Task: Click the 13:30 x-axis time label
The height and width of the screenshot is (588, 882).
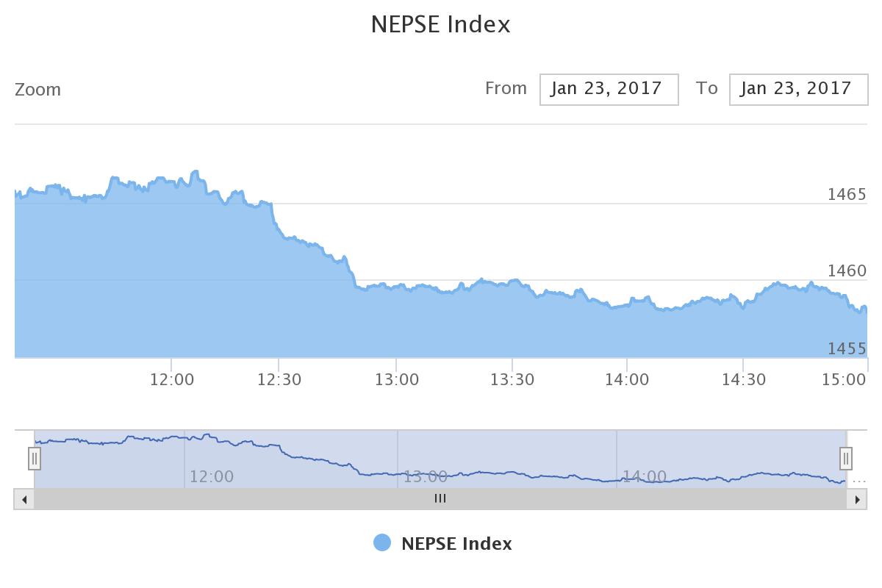Action: pos(512,380)
